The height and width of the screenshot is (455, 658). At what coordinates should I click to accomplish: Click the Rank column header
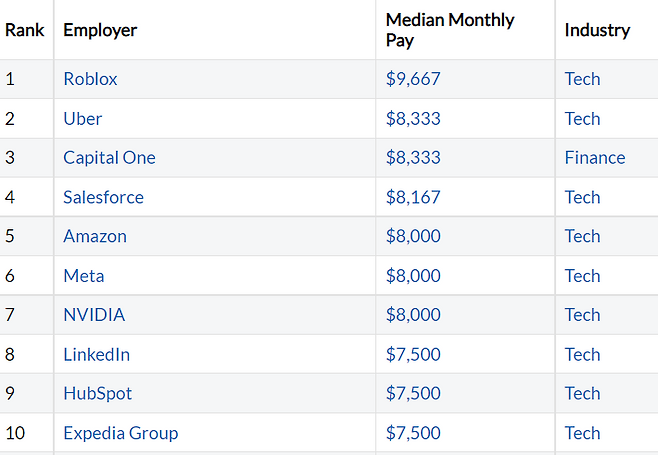coord(24,30)
